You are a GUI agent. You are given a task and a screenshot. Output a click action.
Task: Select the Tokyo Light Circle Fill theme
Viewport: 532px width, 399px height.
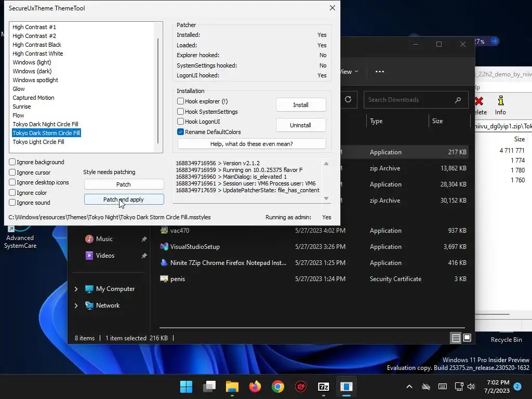38,142
